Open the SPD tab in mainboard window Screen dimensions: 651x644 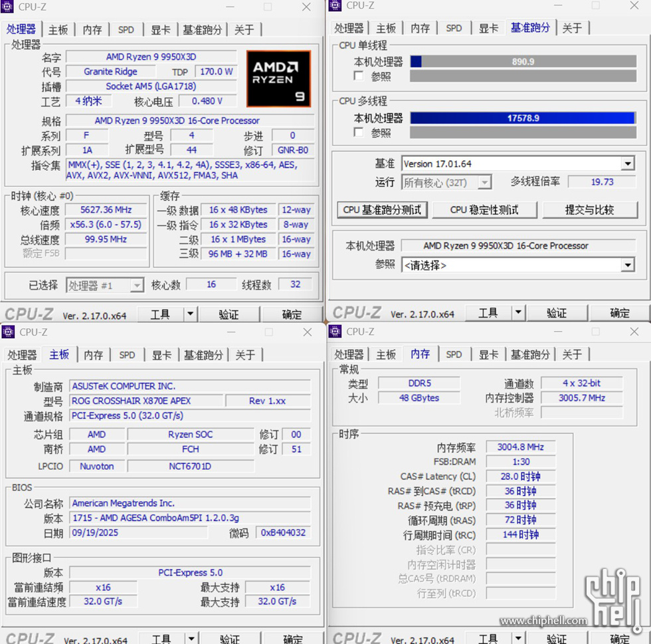pyautogui.click(x=127, y=355)
